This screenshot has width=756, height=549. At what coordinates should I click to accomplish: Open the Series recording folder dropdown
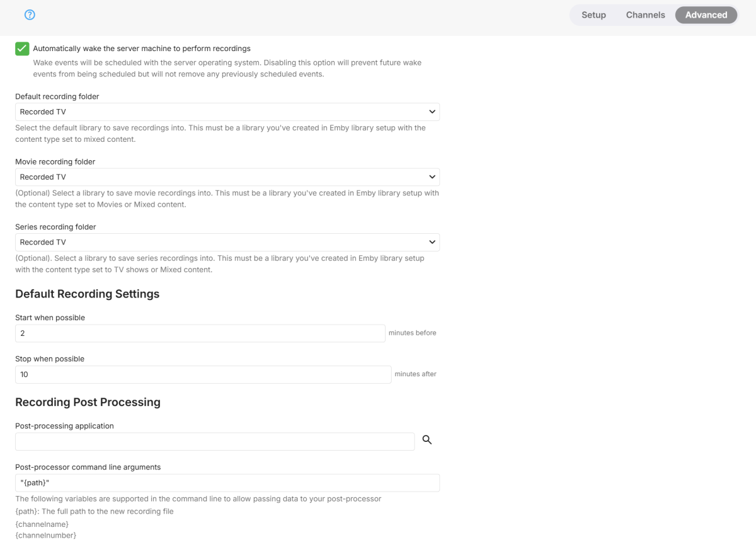pyautogui.click(x=227, y=242)
